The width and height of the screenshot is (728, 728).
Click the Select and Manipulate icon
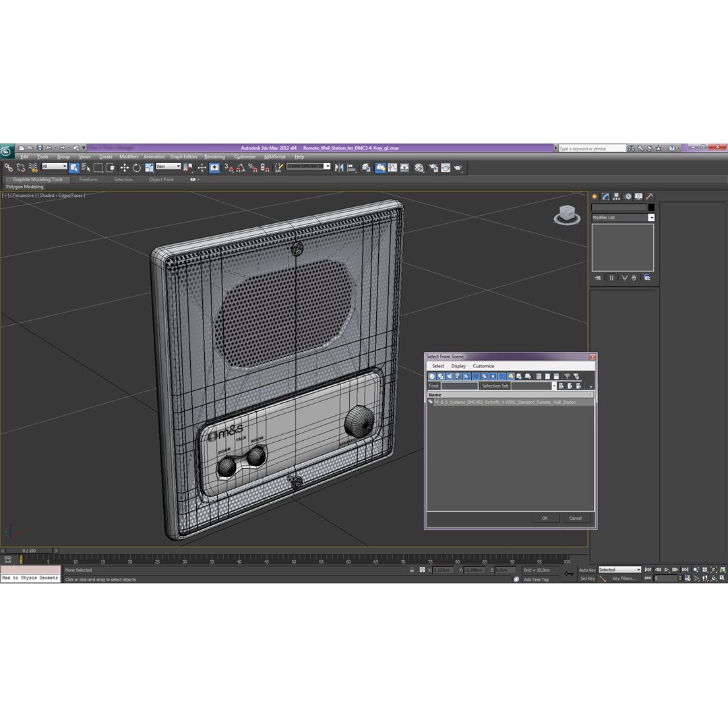point(202,168)
